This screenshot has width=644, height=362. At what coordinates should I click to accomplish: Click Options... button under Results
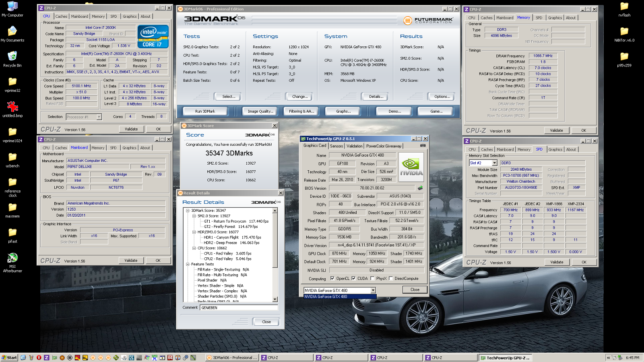(442, 97)
